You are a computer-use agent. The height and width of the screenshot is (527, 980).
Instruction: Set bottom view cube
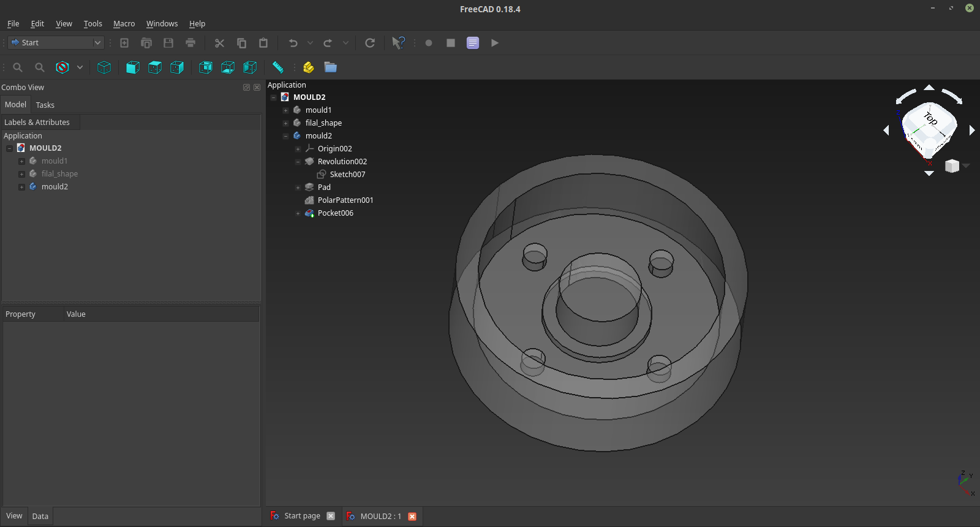[228, 67]
